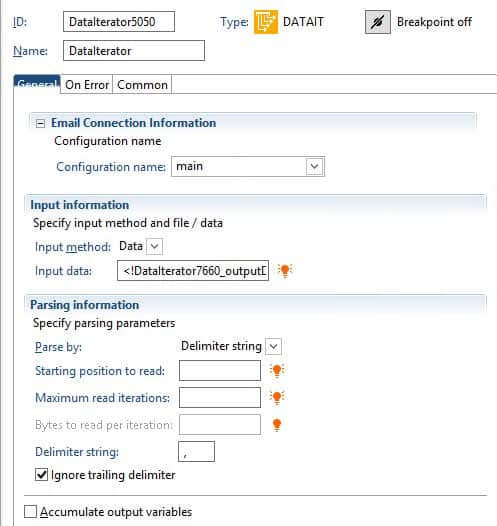
Task: Click lightbulb beside Bytes to read per iteration
Action: tap(277, 425)
